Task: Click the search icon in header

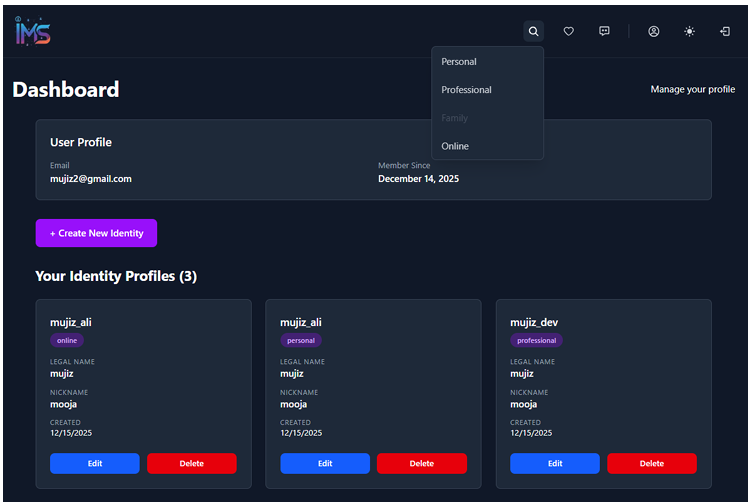Action: tap(534, 31)
